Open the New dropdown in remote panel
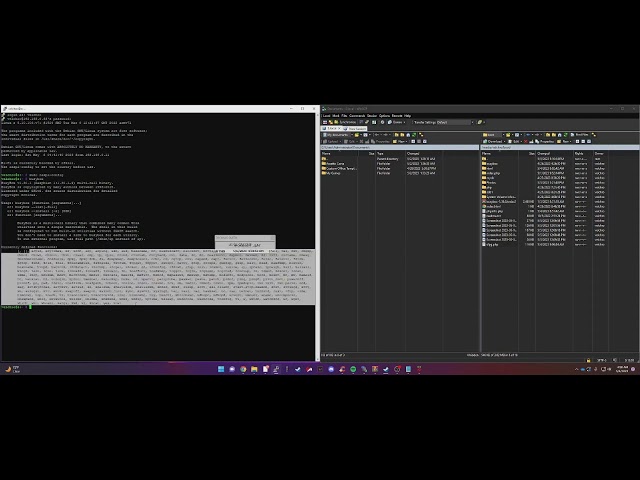 (x=563, y=141)
